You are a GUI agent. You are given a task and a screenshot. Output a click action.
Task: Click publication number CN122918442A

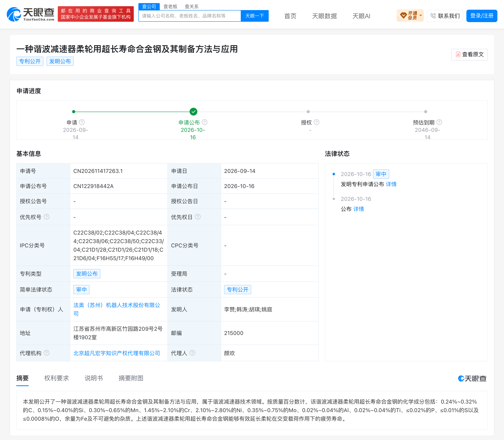[94, 186]
